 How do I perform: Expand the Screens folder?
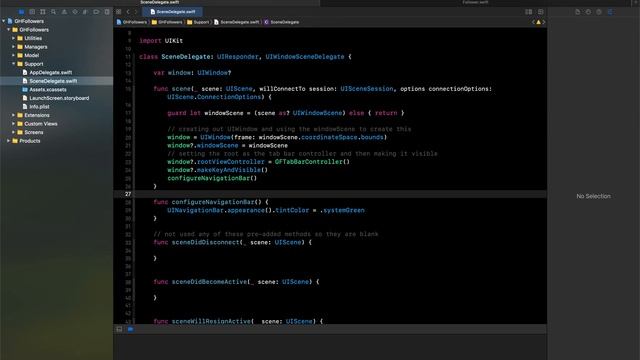13,132
